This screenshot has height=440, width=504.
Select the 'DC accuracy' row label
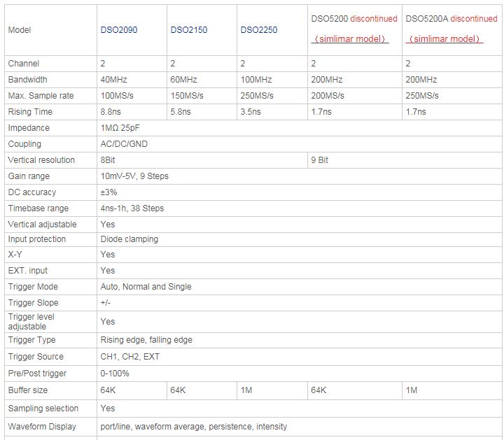[x=32, y=192]
